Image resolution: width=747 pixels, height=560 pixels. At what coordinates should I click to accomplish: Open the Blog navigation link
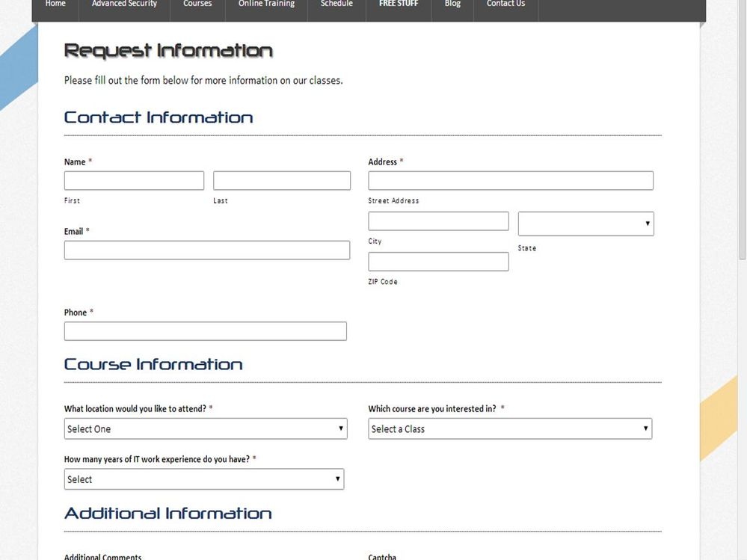pyautogui.click(x=452, y=4)
